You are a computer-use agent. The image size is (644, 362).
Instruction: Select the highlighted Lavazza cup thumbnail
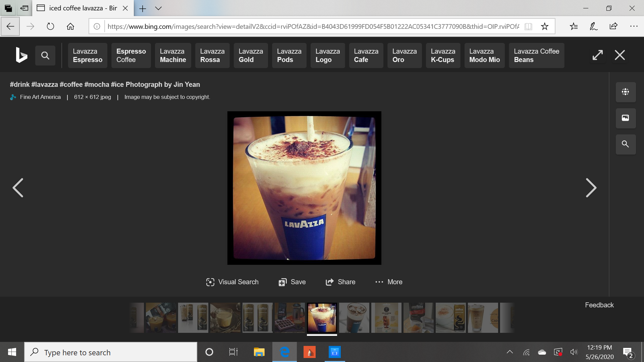coord(322,318)
